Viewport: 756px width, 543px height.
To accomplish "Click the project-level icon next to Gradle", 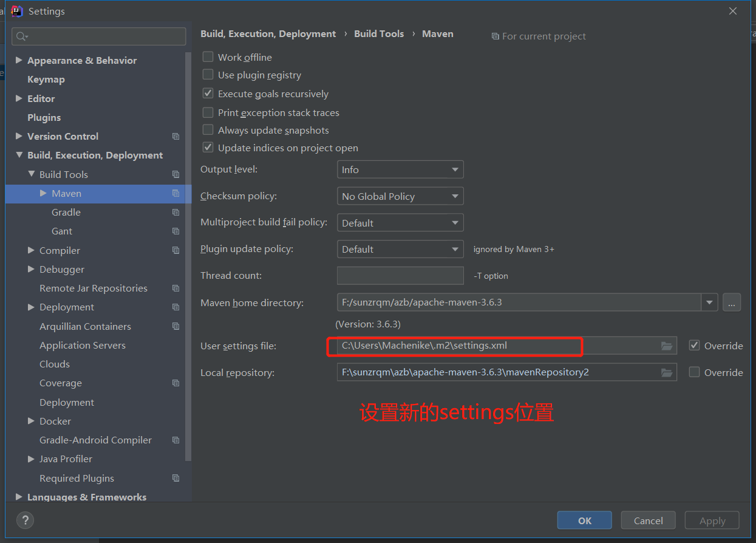I will (175, 212).
